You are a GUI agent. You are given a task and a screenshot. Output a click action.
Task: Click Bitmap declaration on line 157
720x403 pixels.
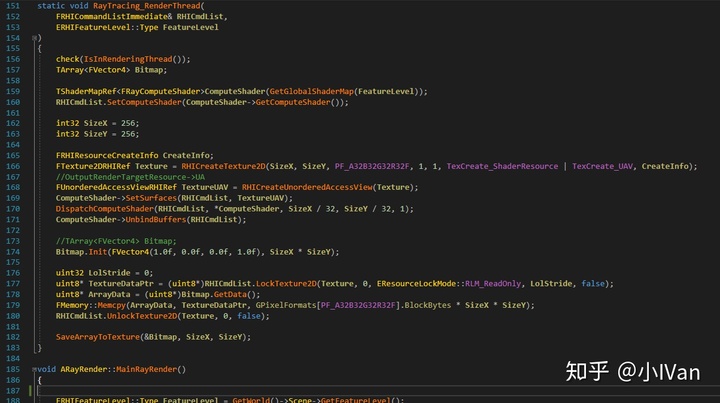click(x=148, y=70)
